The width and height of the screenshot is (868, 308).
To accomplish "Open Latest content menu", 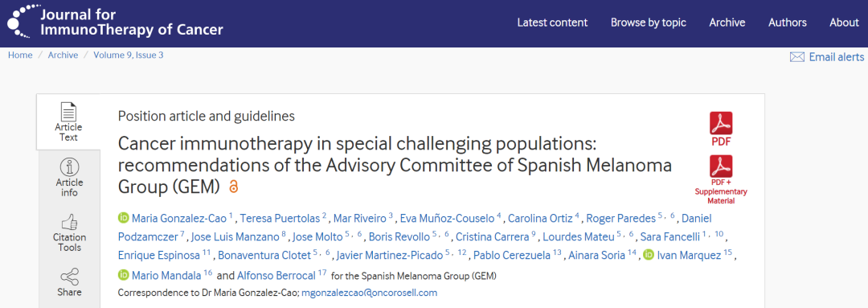I will [x=552, y=23].
